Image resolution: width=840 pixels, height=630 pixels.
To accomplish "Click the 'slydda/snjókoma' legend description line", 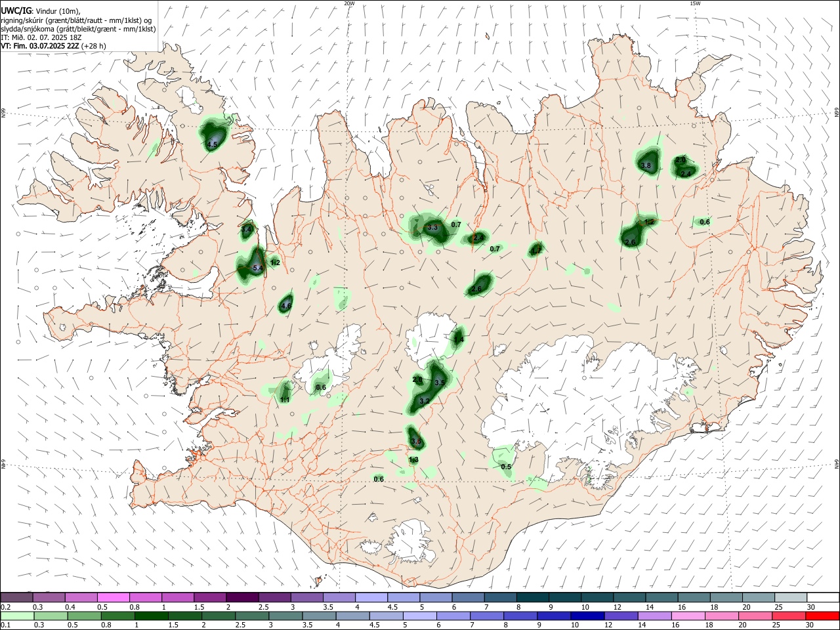I will (x=79, y=29).
